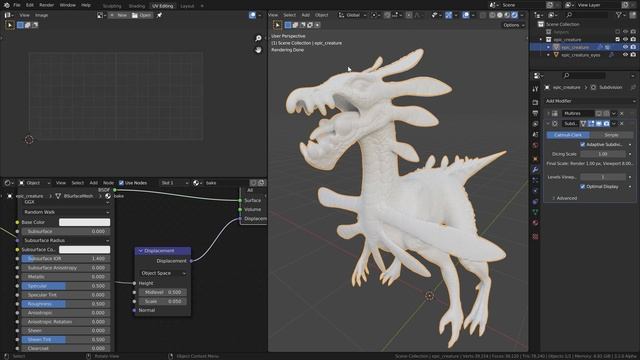Open Random Walk subsurface method dropdown
Screen dimensions: 640x360
coord(66,212)
